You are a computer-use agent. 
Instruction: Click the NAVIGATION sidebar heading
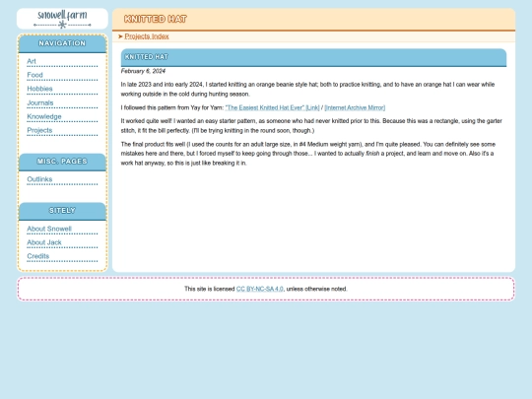point(62,43)
